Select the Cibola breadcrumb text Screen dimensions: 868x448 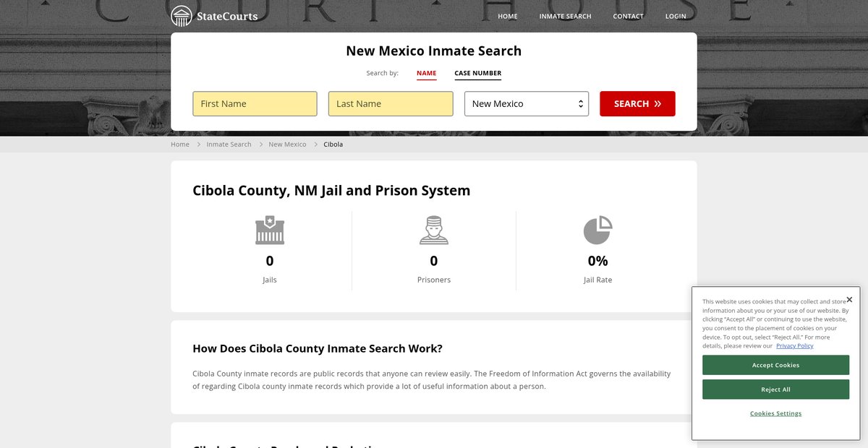click(x=333, y=145)
